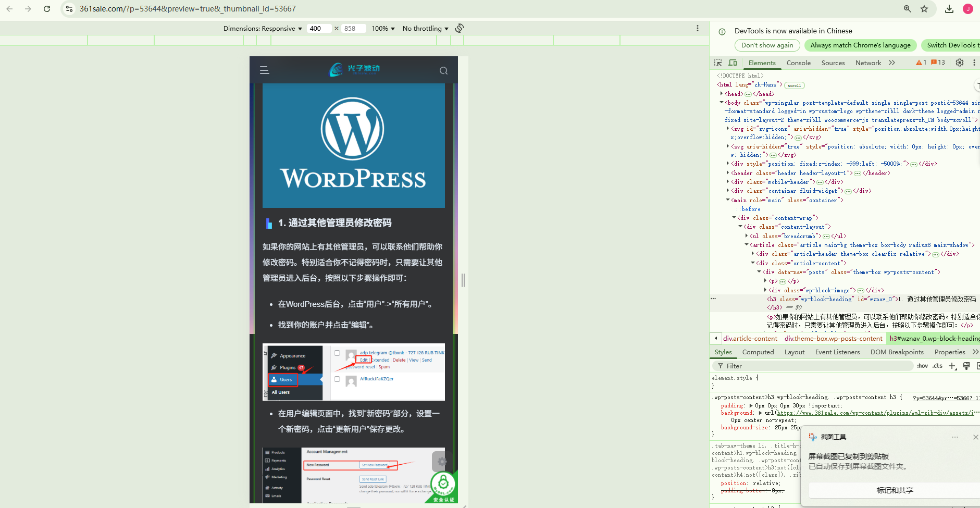Toggle the device toolbar off
Image resolution: width=980 pixels, height=508 pixels.
point(733,63)
